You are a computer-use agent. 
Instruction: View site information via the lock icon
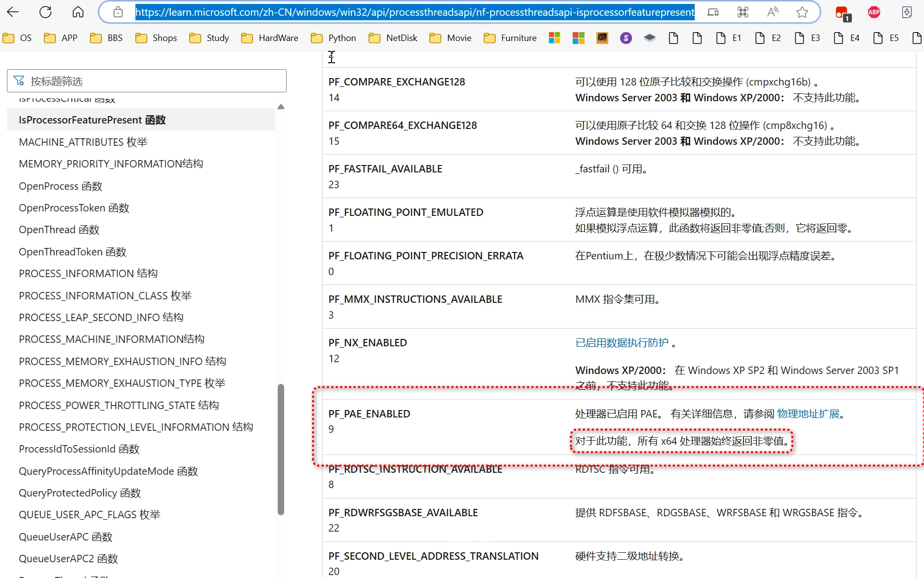point(118,12)
